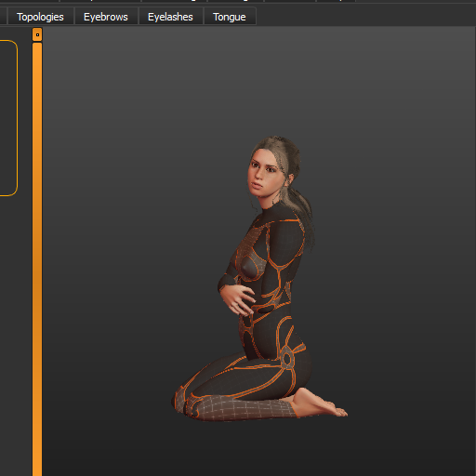The width and height of the screenshot is (476, 476).
Task: Click the orange ring pattern on the hip
Action: click(287, 359)
